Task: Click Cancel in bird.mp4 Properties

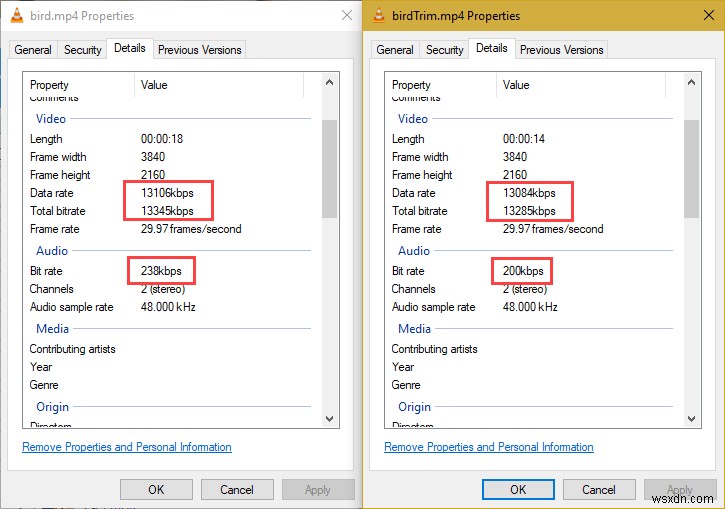Action: pyautogui.click(x=237, y=490)
